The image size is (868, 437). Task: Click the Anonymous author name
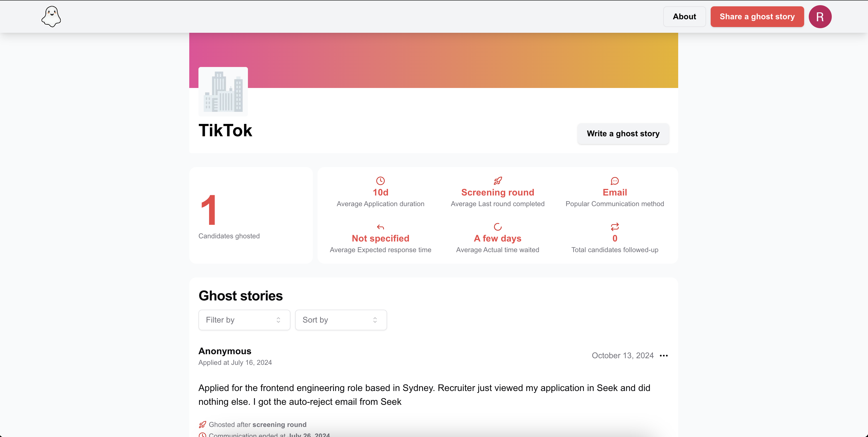pos(225,351)
